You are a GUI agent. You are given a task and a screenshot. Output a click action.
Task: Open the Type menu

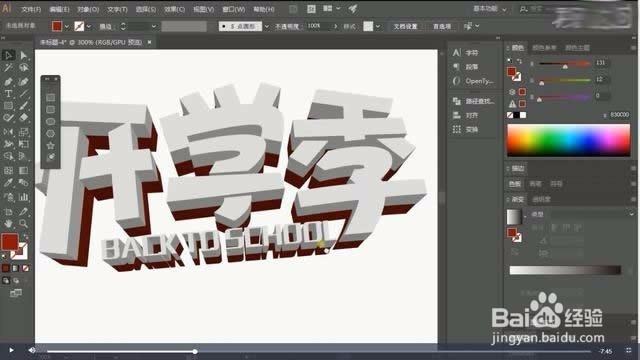click(117, 9)
